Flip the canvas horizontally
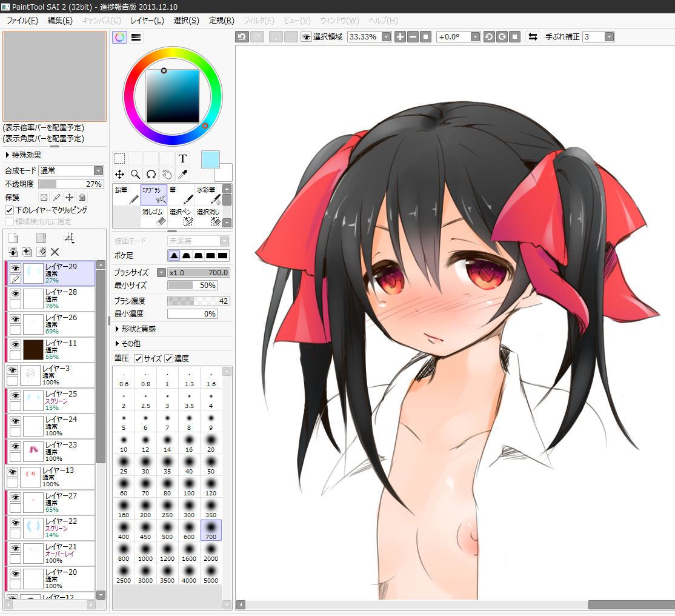The height and width of the screenshot is (616, 675). pyautogui.click(x=533, y=36)
